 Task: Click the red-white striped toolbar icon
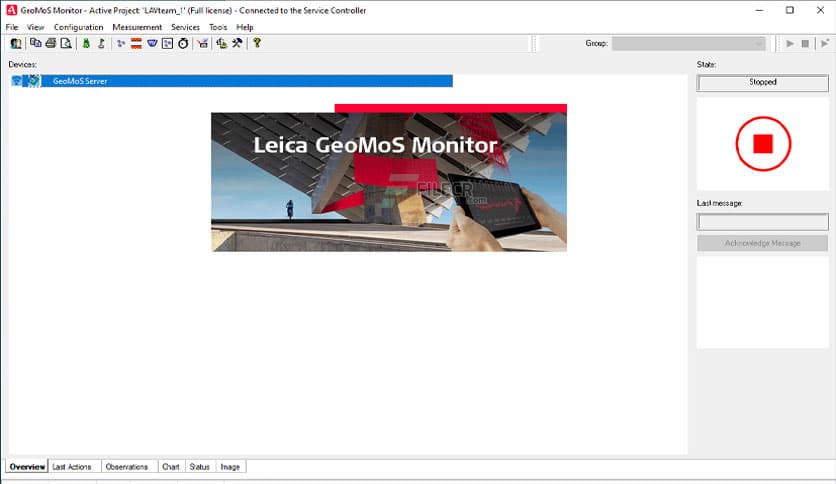[x=136, y=43]
